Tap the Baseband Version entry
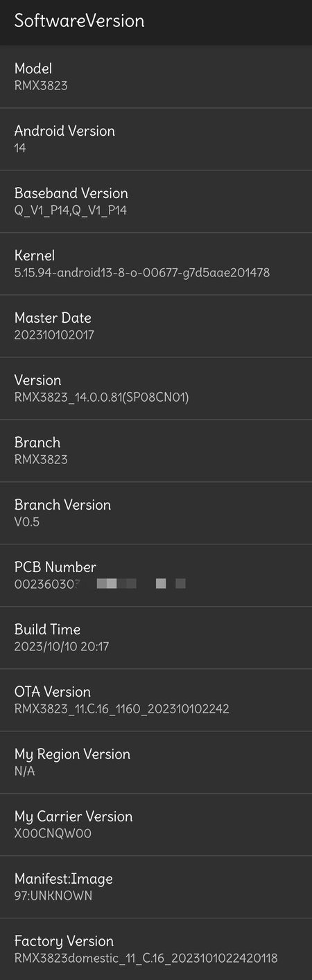Viewport: 312px width, 980px height. click(156, 202)
